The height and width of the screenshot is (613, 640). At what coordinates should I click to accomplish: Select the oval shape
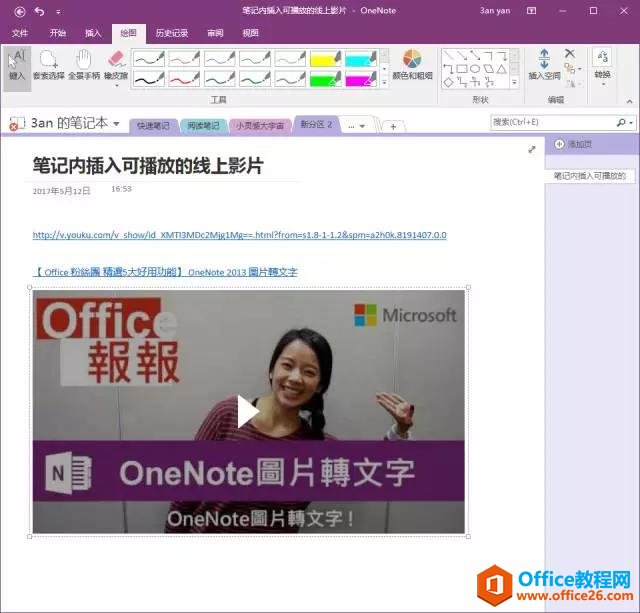[x=475, y=69]
